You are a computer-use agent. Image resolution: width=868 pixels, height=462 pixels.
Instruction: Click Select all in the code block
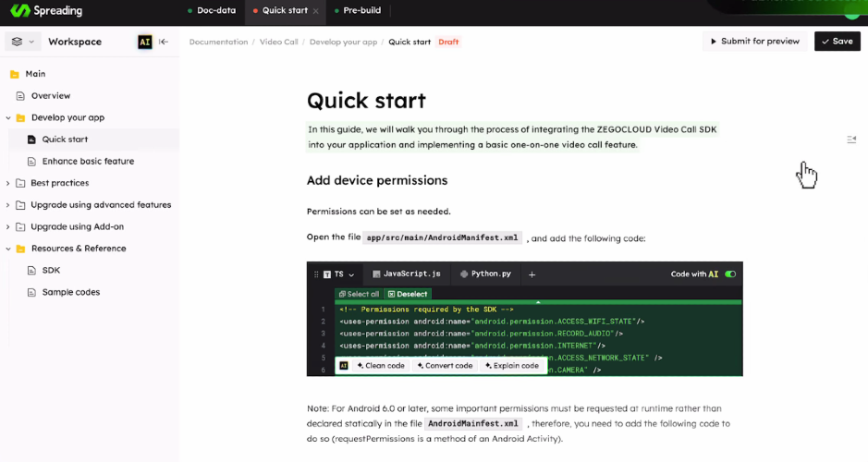[359, 295]
